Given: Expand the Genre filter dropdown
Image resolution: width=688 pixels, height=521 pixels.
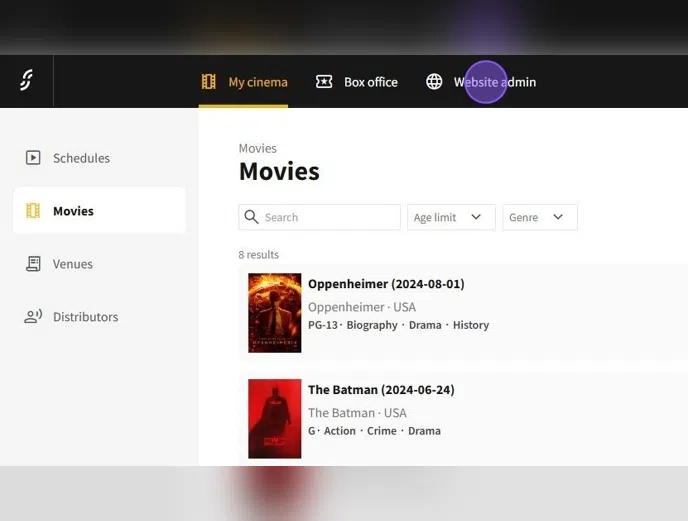Looking at the screenshot, I should (x=540, y=217).
